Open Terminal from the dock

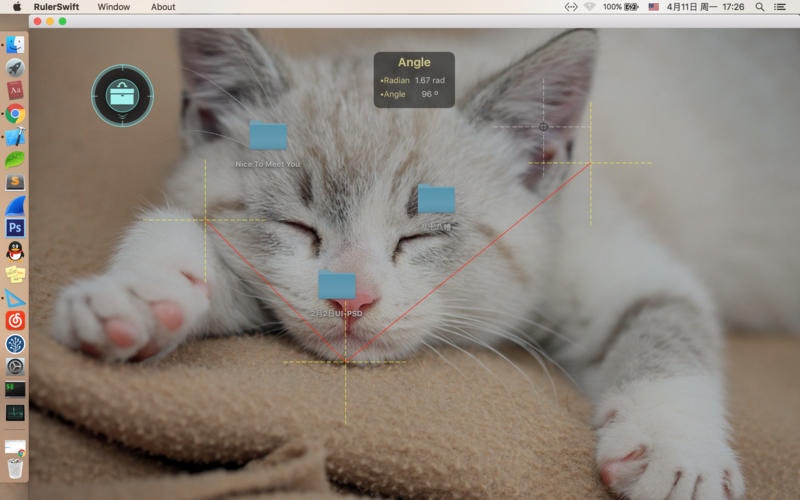(x=15, y=389)
